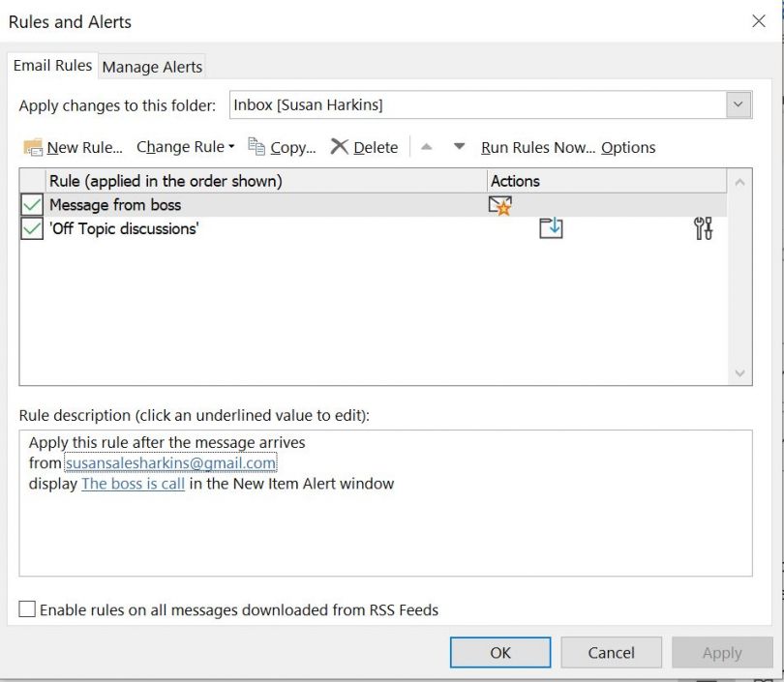Viewport: 784px width, 682px height.
Task: Click the move-to-folder icon for Off Topic discussions
Action: coord(551,228)
